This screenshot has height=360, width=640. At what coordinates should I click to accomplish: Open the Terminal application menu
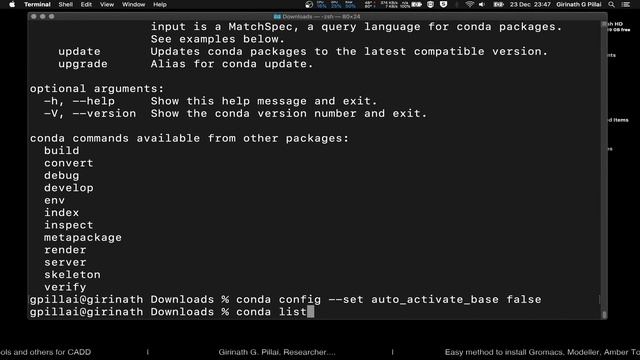pos(37,4)
